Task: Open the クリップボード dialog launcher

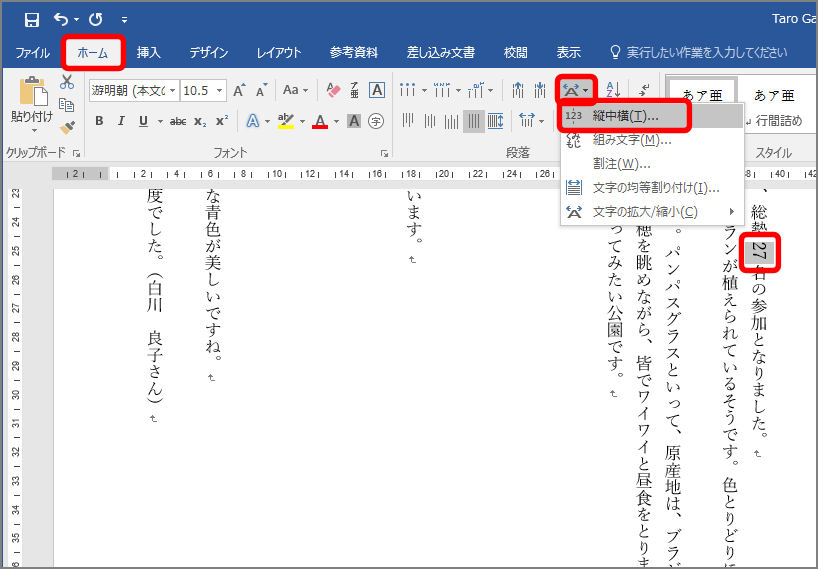Action: [x=77, y=153]
